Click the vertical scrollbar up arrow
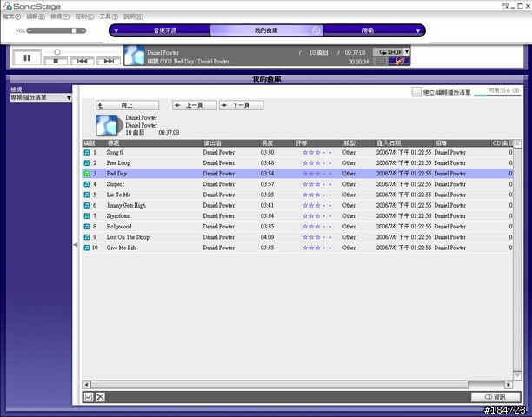Image resolution: width=532 pixels, height=417 pixels. point(517,143)
